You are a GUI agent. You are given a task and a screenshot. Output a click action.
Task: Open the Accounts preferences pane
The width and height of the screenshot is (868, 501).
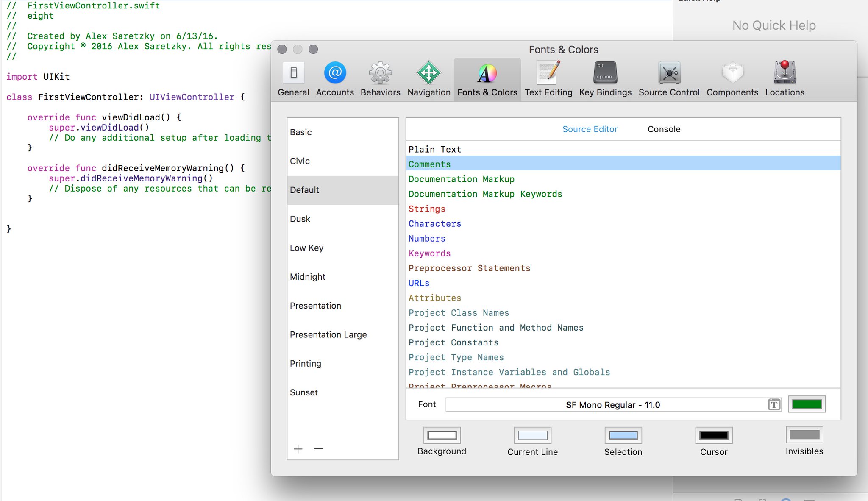pos(335,74)
